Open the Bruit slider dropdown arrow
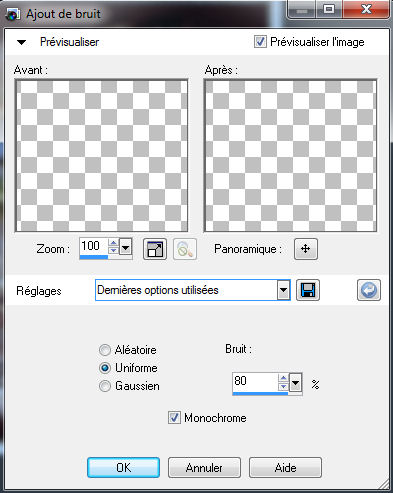Viewport: 393px width, 493px height. (296, 382)
